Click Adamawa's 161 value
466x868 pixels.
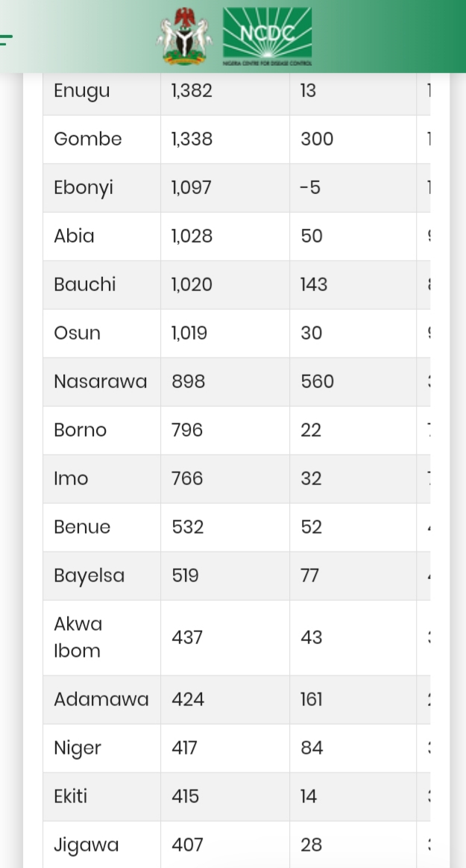pyautogui.click(x=312, y=700)
